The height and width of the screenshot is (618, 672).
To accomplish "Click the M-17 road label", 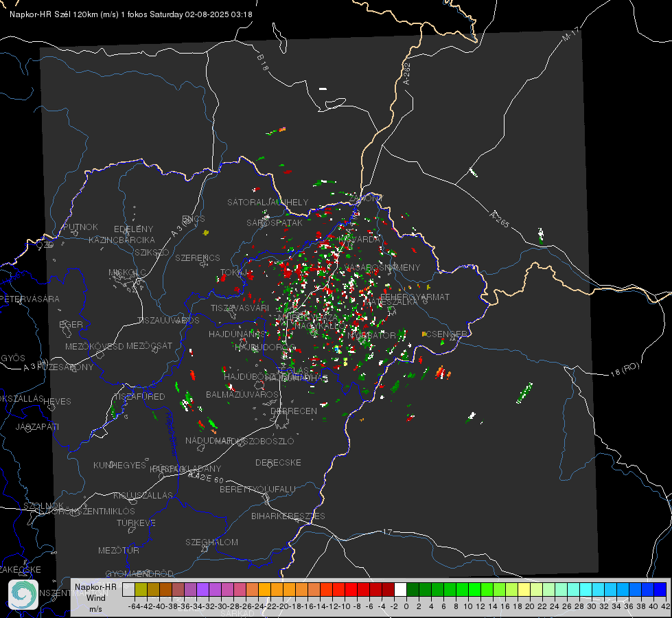I will [570, 34].
